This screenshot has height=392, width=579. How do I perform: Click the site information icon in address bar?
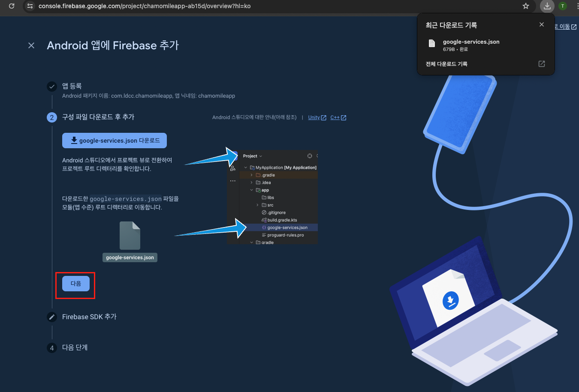click(x=30, y=6)
